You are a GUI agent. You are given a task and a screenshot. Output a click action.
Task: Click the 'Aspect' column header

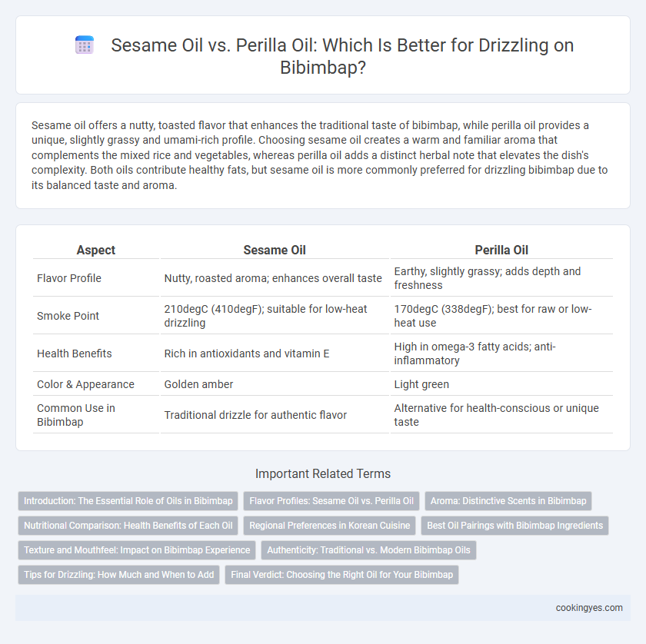pyautogui.click(x=96, y=250)
